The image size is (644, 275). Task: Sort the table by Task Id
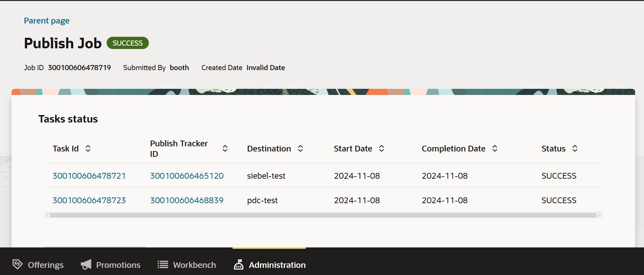point(88,148)
